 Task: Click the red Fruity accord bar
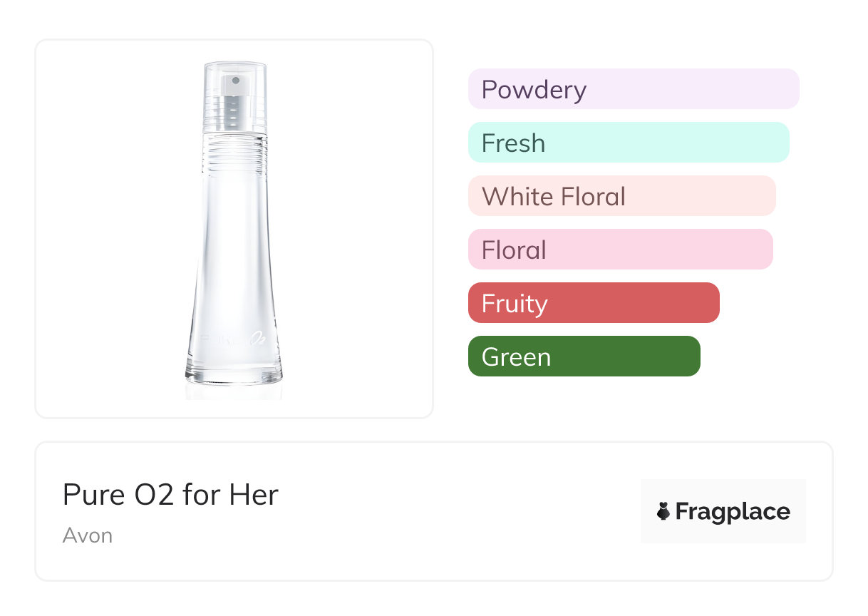(593, 303)
